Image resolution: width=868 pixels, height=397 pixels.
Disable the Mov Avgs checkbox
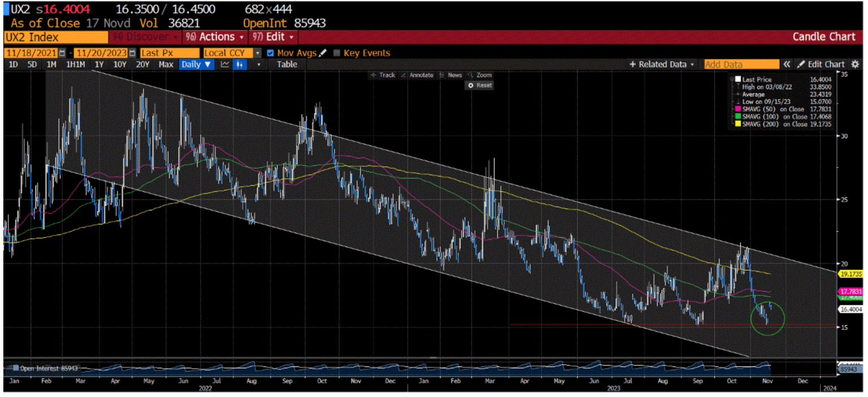pyautogui.click(x=270, y=53)
